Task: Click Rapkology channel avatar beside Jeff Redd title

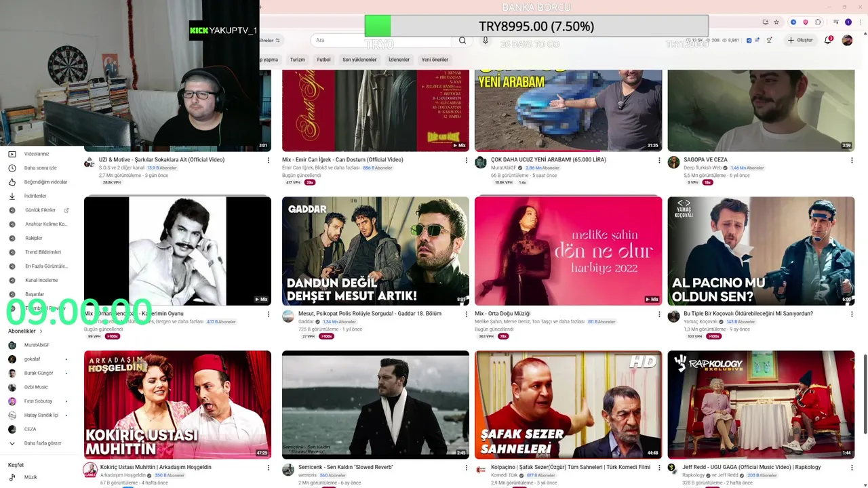Action: (x=672, y=468)
